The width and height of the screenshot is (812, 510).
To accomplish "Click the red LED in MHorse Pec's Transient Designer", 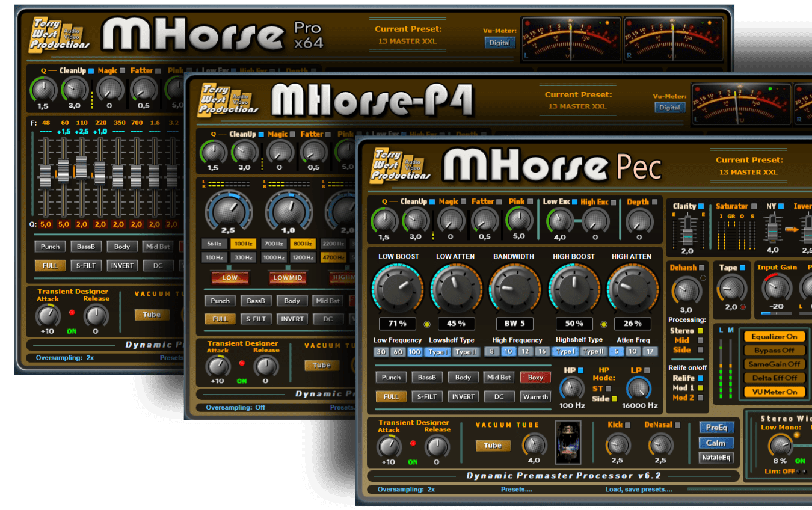I will [413, 443].
